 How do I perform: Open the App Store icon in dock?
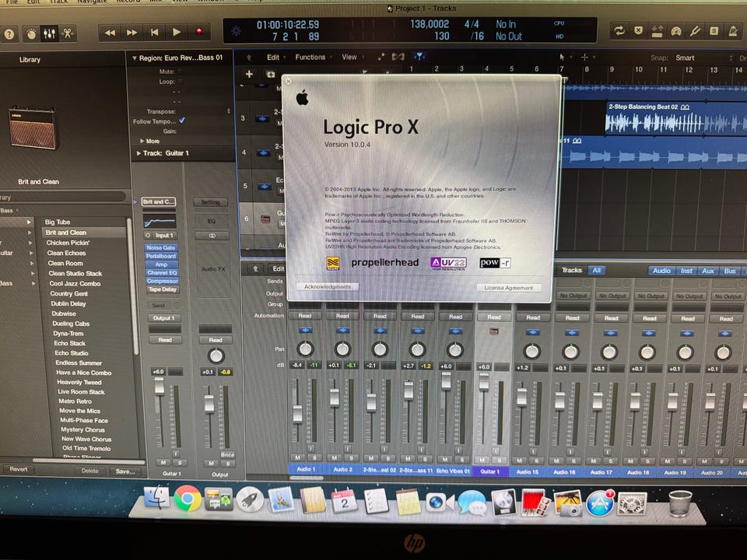point(600,504)
